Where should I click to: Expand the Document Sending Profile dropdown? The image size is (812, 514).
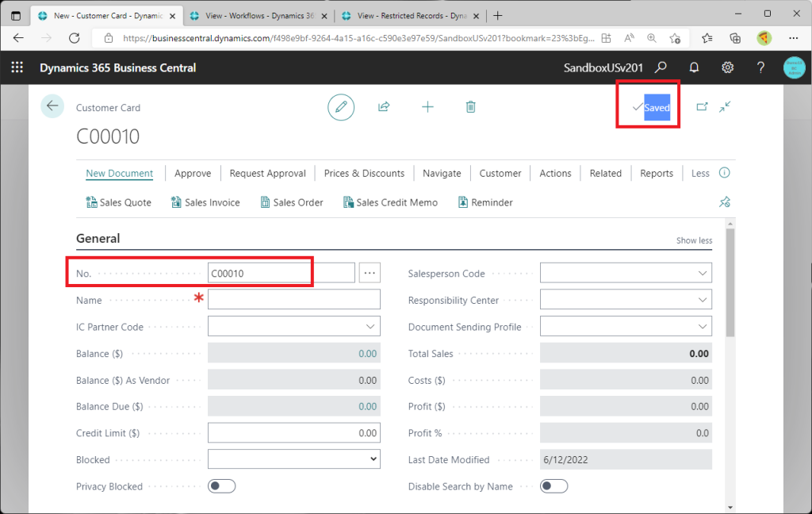(703, 327)
